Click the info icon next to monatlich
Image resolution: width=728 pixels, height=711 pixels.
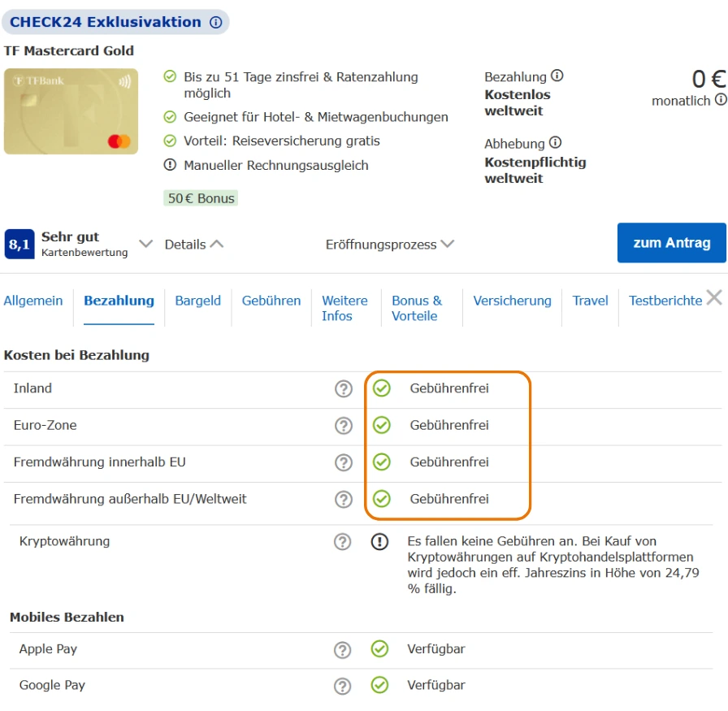click(721, 100)
